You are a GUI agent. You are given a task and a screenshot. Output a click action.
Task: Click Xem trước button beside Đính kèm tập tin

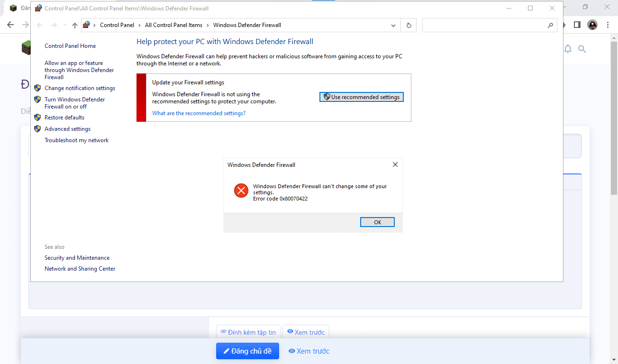(x=306, y=332)
